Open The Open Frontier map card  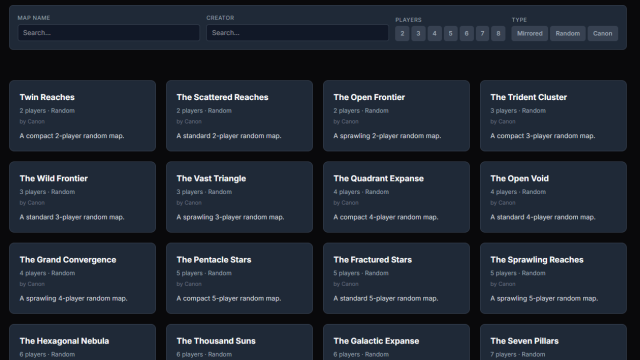point(396,116)
